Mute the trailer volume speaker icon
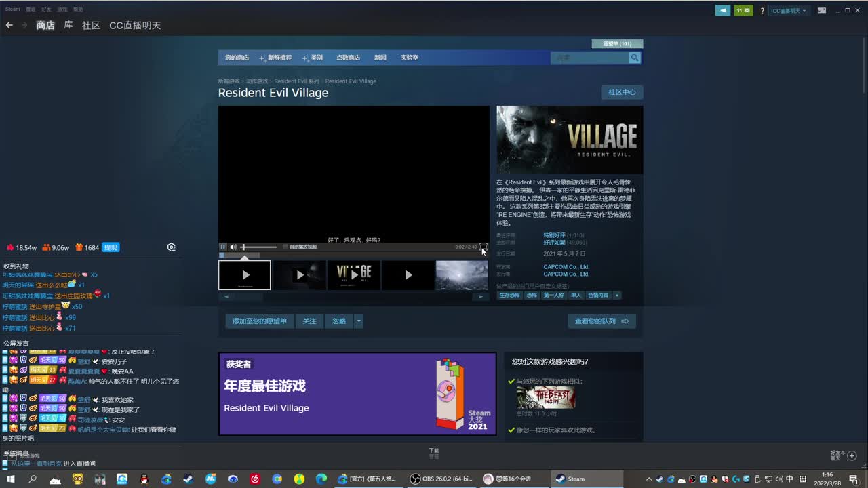868x488 pixels. coord(233,247)
